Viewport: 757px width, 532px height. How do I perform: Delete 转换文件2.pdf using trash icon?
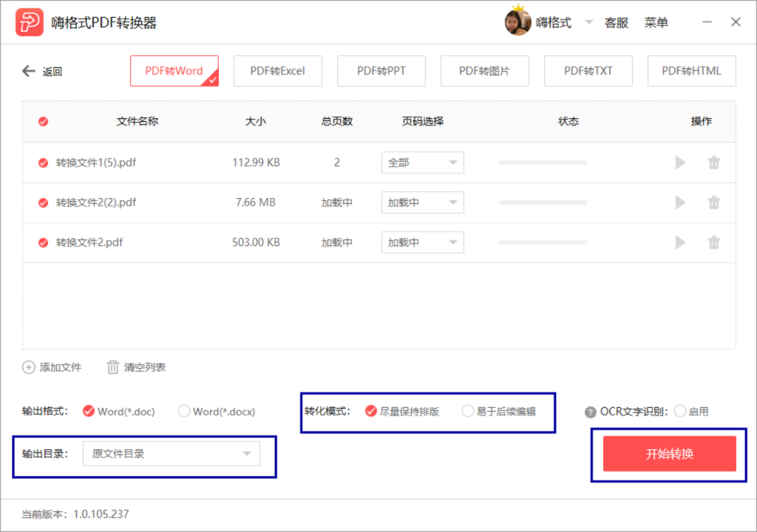click(x=714, y=242)
